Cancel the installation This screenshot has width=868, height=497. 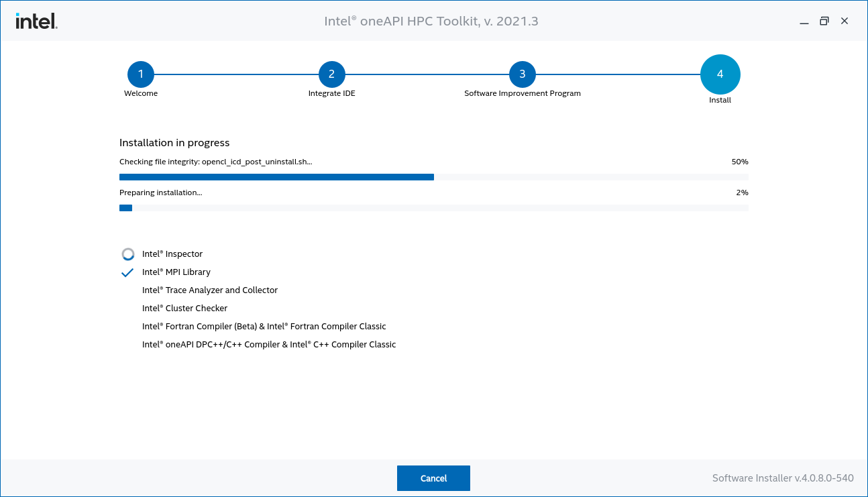click(x=433, y=478)
